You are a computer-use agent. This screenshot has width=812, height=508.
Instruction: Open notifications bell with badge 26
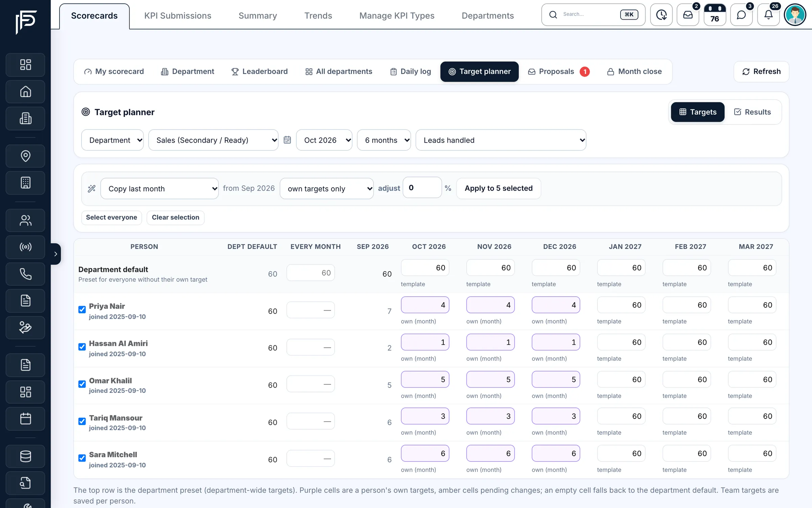[x=768, y=15]
